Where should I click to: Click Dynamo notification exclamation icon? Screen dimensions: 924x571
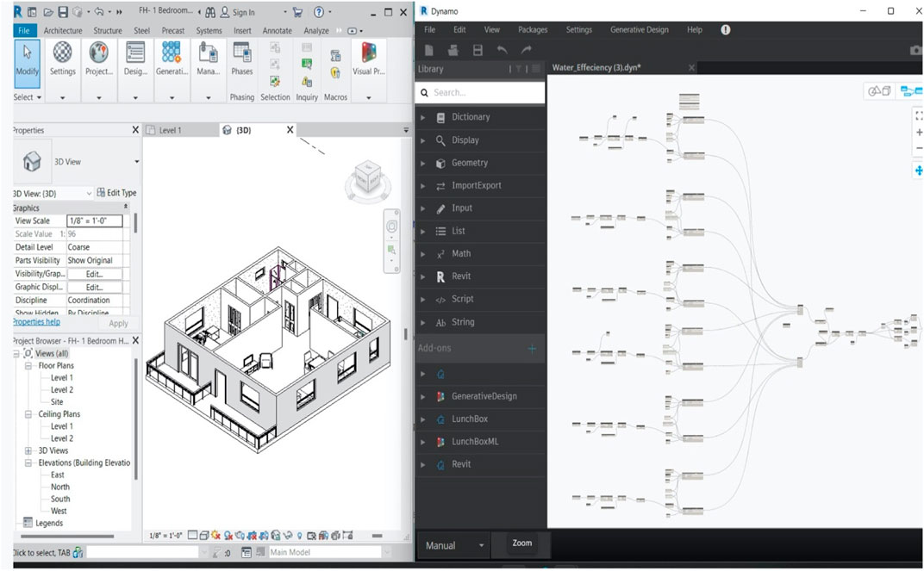click(x=726, y=29)
